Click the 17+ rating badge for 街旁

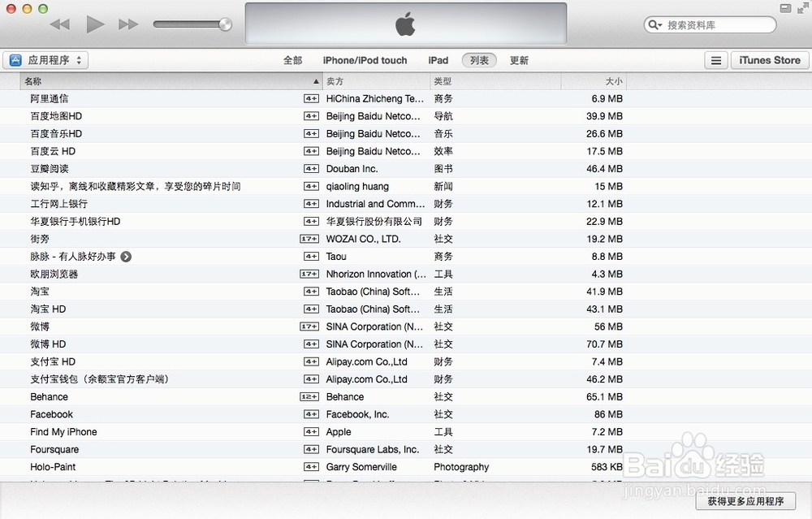point(309,239)
